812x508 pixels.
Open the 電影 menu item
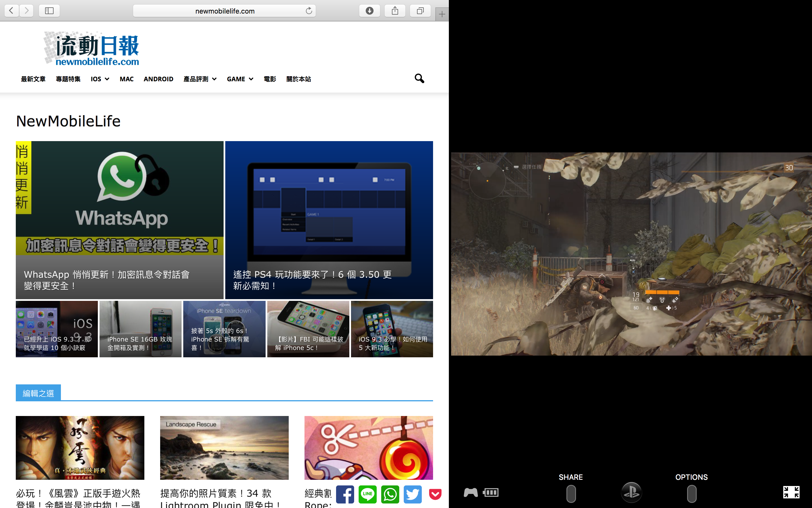click(x=270, y=79)
